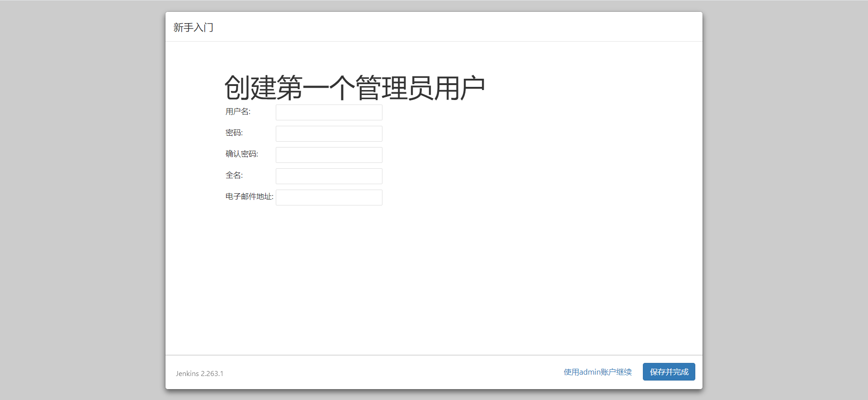Click the 电子邮件地址 label text
This screenshot has height=400, width=868.
(250, 196)
